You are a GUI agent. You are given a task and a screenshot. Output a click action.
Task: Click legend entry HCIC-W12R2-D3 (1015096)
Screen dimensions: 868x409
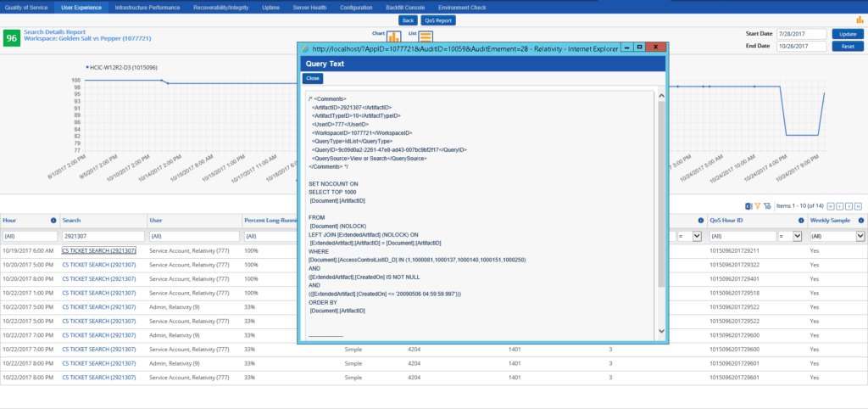pyautogui.click(x=121, y=68)
